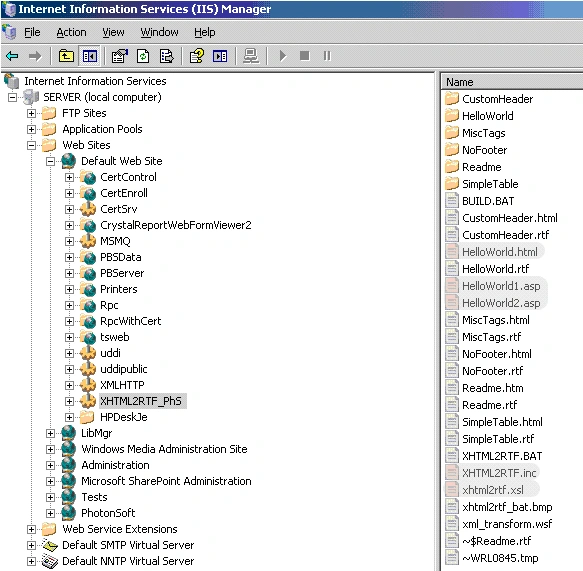The width and height of the screenshot is (583, 571).
Task: Click the Back arrow toolbar icon
Action: coord(12,56)
